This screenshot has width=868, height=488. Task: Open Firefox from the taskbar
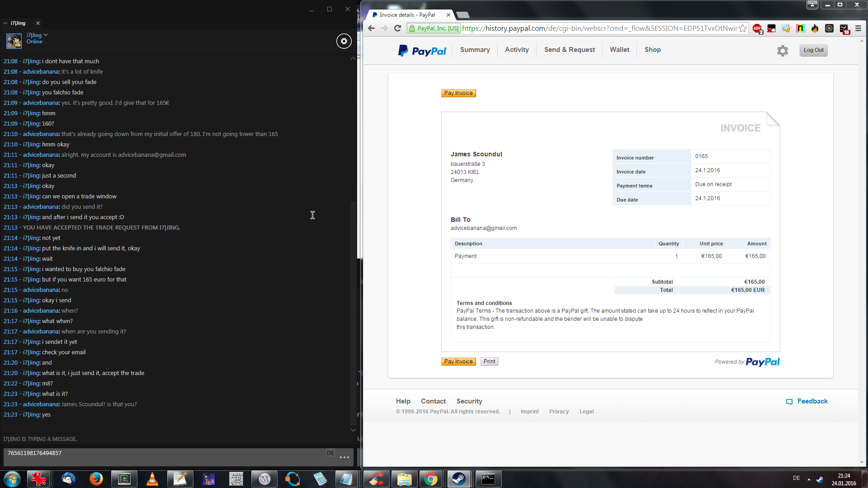(96, 479)
